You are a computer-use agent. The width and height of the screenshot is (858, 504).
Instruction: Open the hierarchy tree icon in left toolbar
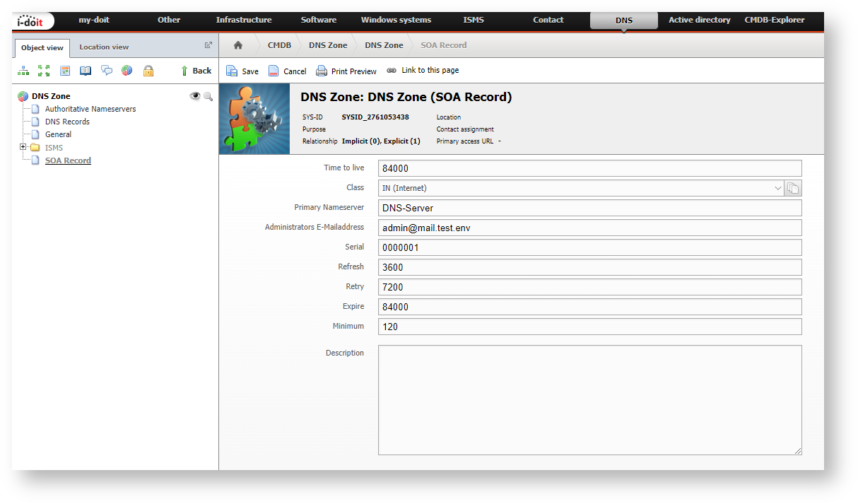click(x=23, y=71)
